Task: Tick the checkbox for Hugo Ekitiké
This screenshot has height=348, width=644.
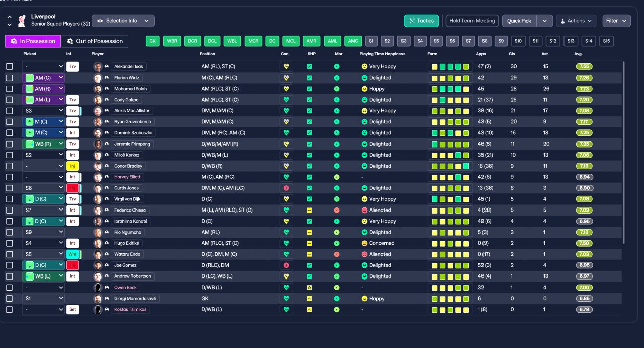Action: [x=9, y=243]
